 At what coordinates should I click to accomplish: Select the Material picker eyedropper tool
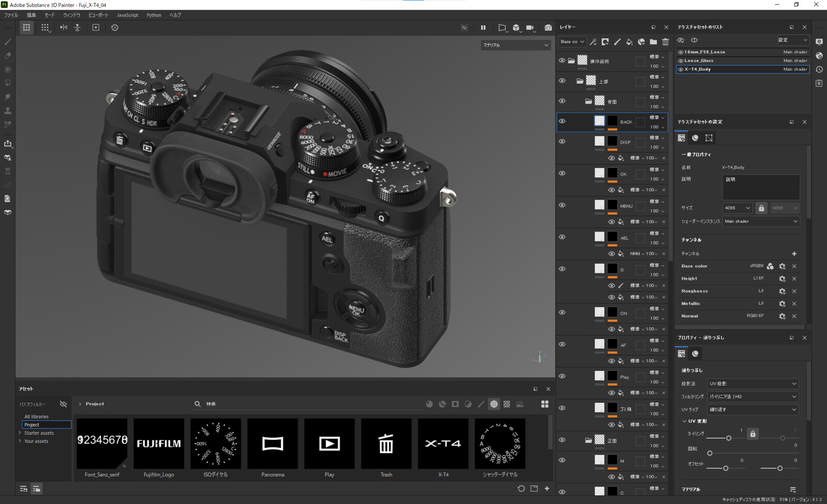coord(8,125)
